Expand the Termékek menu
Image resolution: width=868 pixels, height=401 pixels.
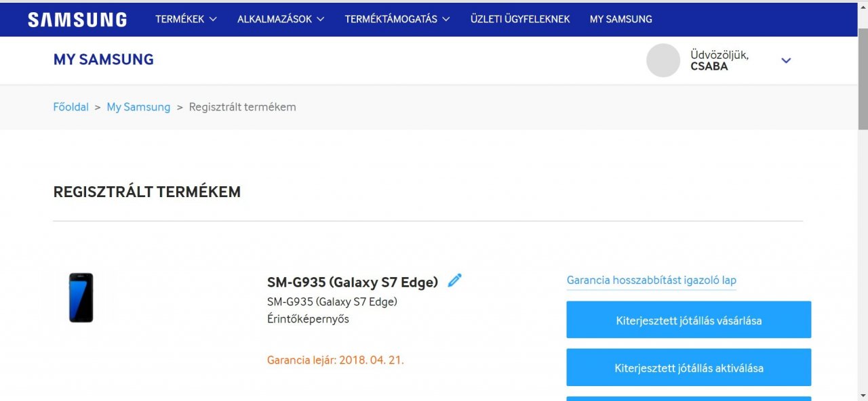coord(186,19)
